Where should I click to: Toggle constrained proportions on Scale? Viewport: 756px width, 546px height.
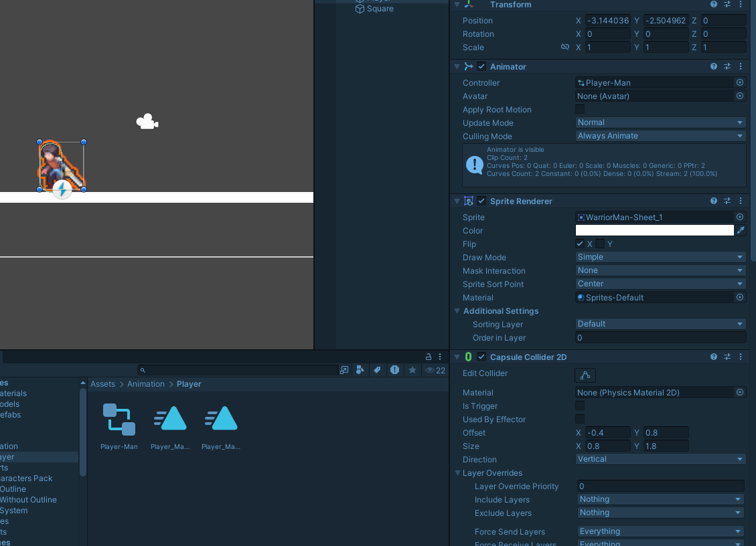[x=565, y=48]
